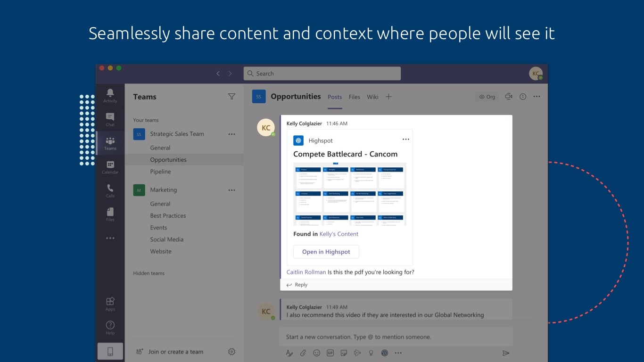This screenshot has width=644, height=362.
Task: Click Join or create a team
Action: coord(170,352)
